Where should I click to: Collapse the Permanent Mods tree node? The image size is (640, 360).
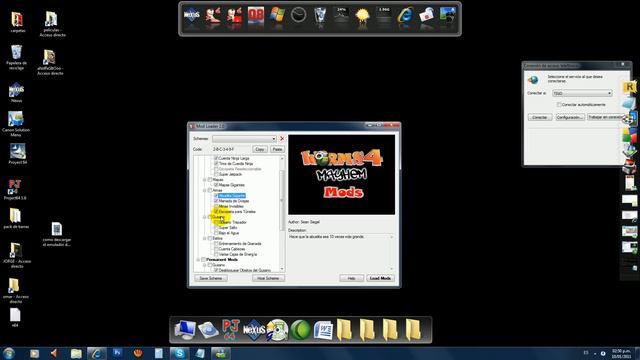[x=198, y=260]
